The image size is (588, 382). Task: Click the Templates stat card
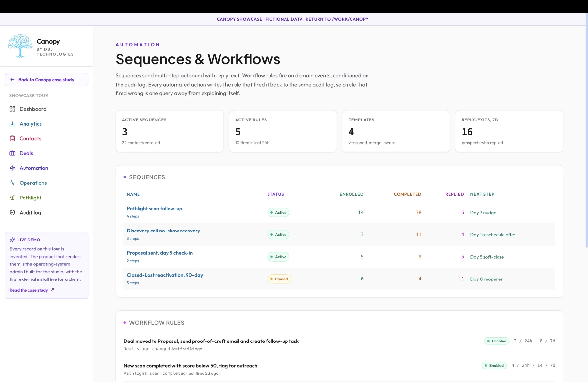[x=396, y=131]
